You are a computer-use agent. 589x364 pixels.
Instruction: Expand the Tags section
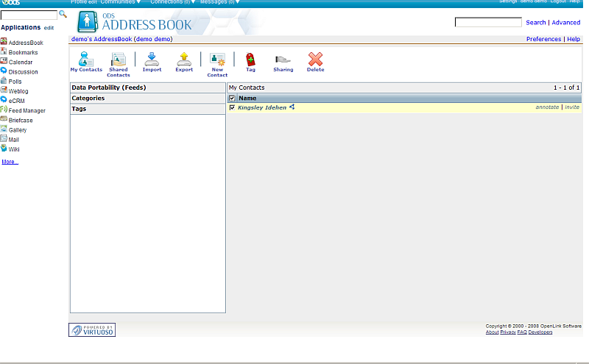(79, 109)
